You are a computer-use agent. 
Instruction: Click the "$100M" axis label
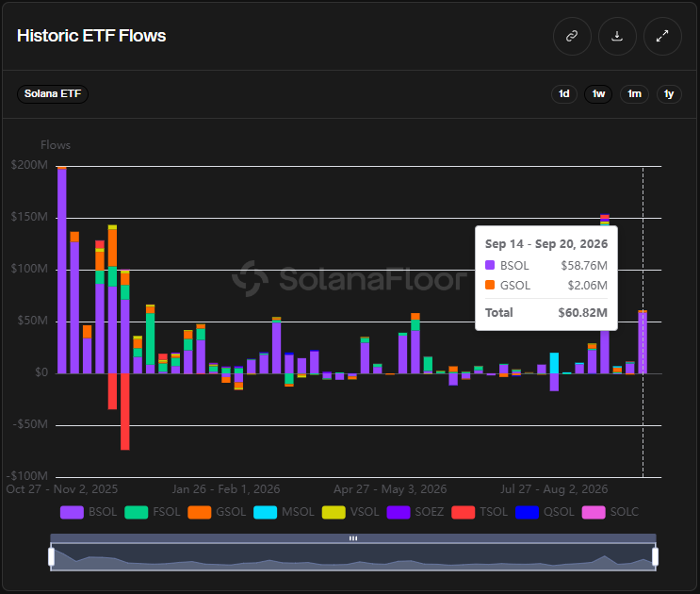pos(29,269)
